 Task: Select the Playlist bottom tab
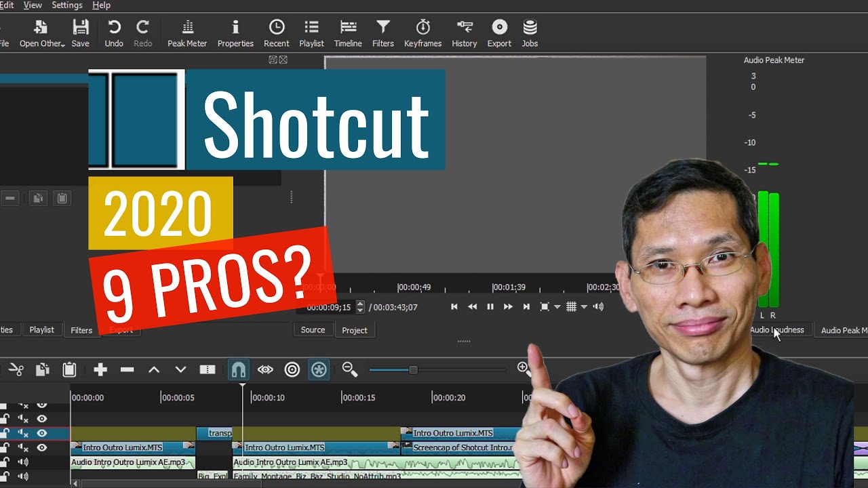[x=41, y=330]
